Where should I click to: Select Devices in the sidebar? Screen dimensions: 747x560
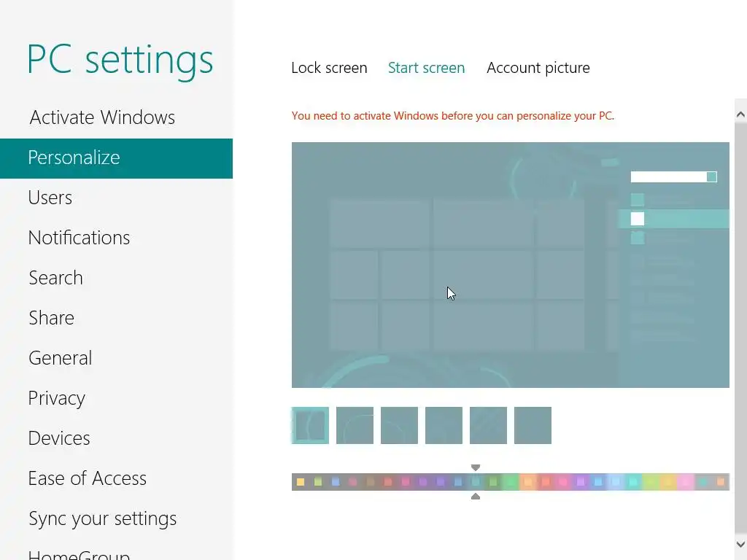(116, 438)
